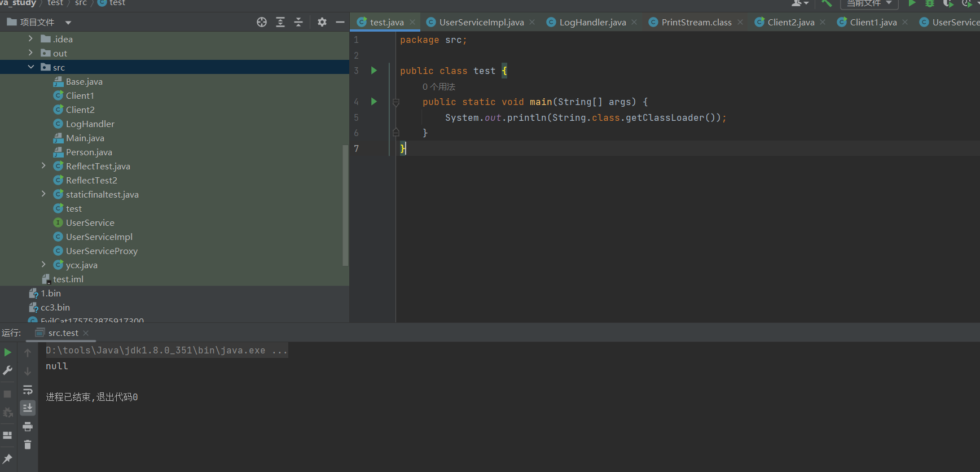
Task: Select Client1 class in project tree
Action: (74, 95)
